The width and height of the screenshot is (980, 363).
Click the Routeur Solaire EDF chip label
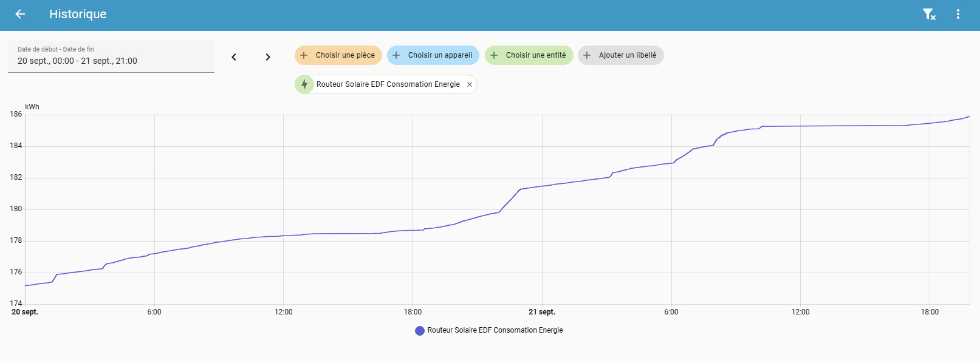[x=388, y=84]
